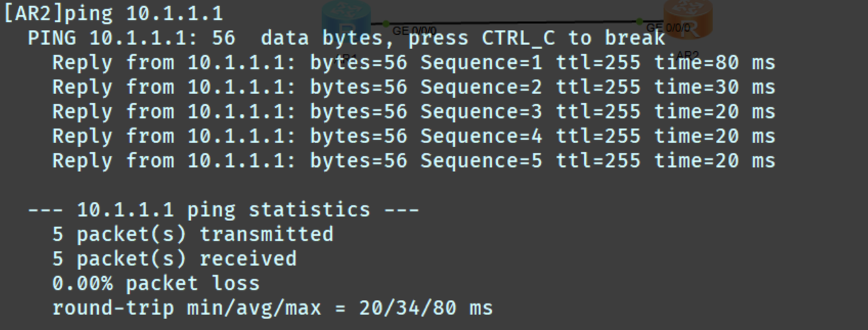Click the blue AR1 router icon
The width and height of the screenshot is (868, 330).
(x=346, y=15)
